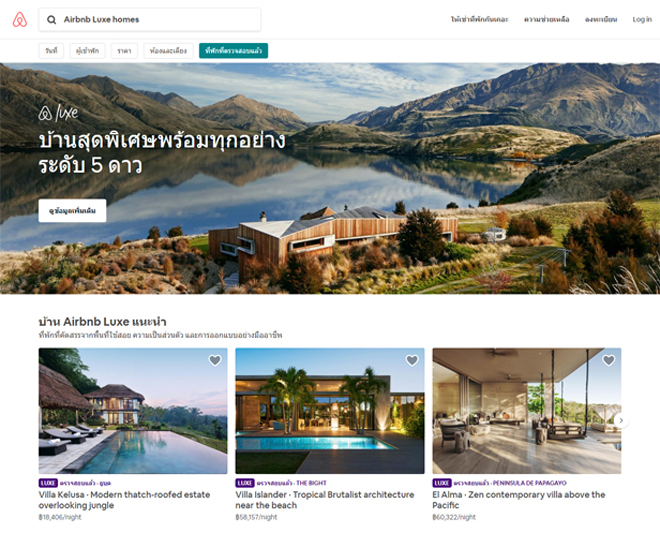
Task: Click the search magnifier icon
Action: coord(51,20)
